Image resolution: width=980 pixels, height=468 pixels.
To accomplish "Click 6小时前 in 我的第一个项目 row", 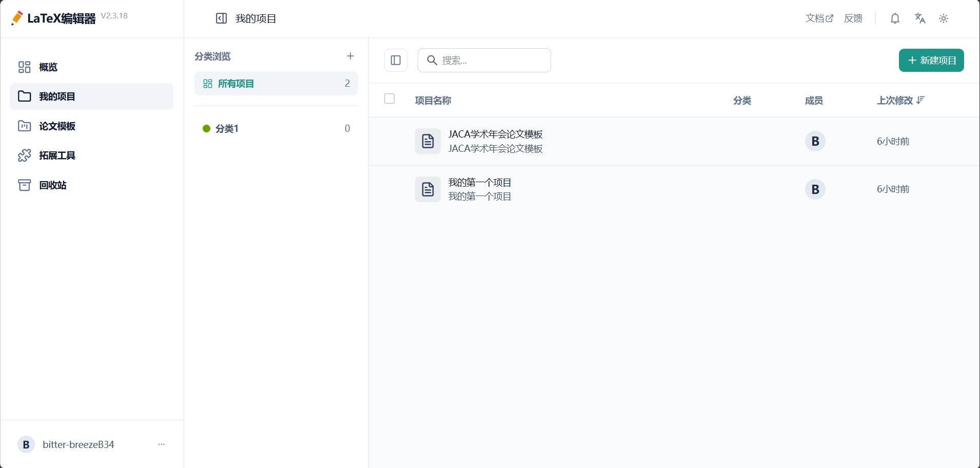I will pos(893,189).
